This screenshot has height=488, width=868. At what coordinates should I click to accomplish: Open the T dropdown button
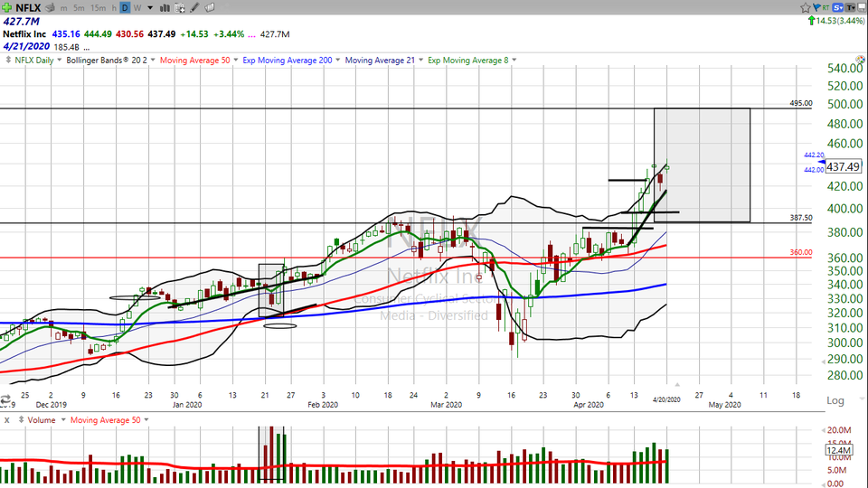pos(850,7)
